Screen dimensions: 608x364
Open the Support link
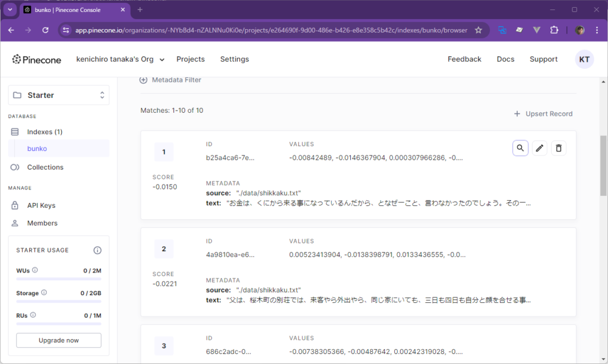click(543, 59)
